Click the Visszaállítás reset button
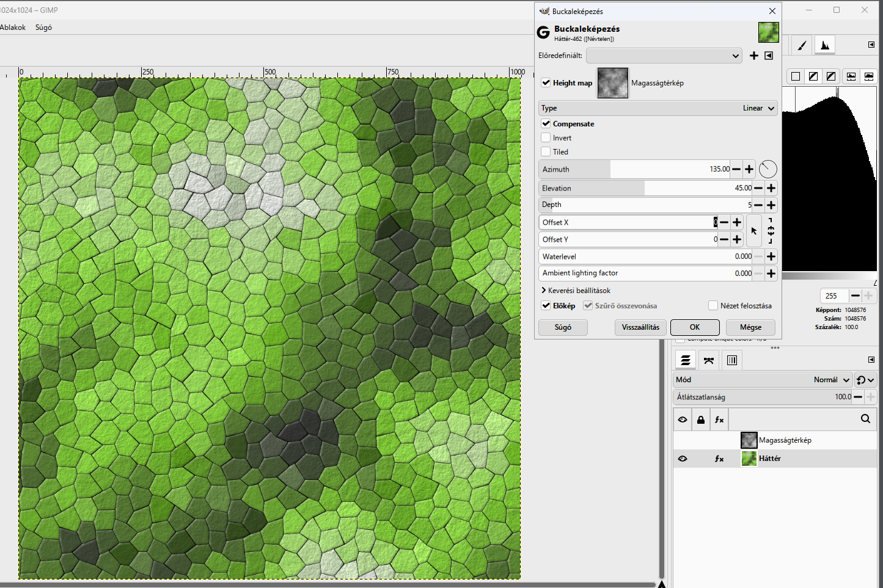883x588 pixels. [x=640, y=327]
